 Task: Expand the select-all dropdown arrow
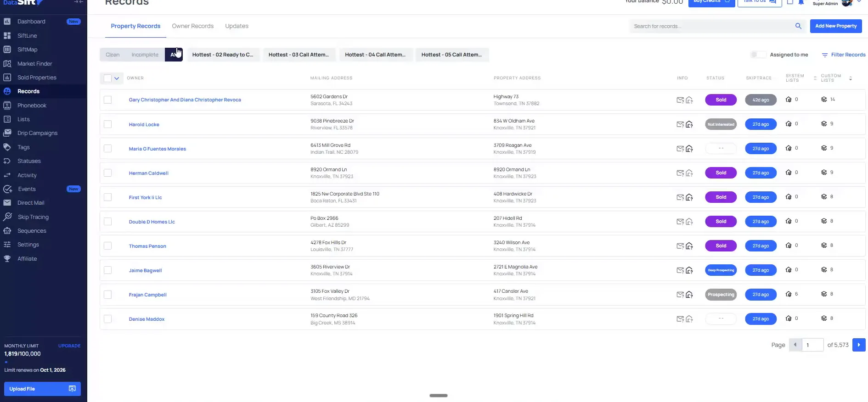[117, 78]
